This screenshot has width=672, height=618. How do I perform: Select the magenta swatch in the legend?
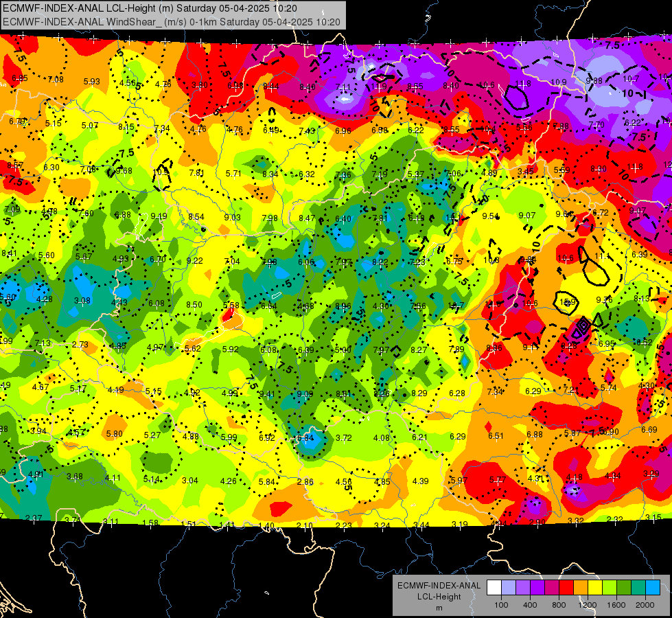click(552, 588)
